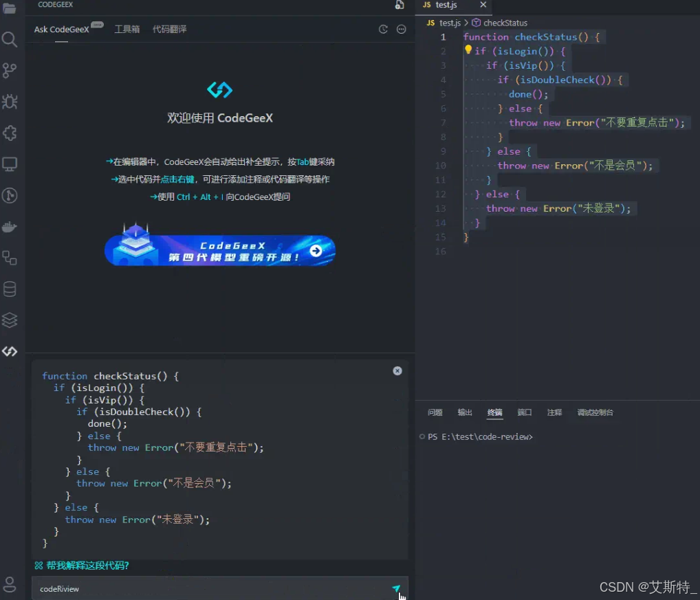
Task: Open the Extensions puzzle icon
Action: 10,133
